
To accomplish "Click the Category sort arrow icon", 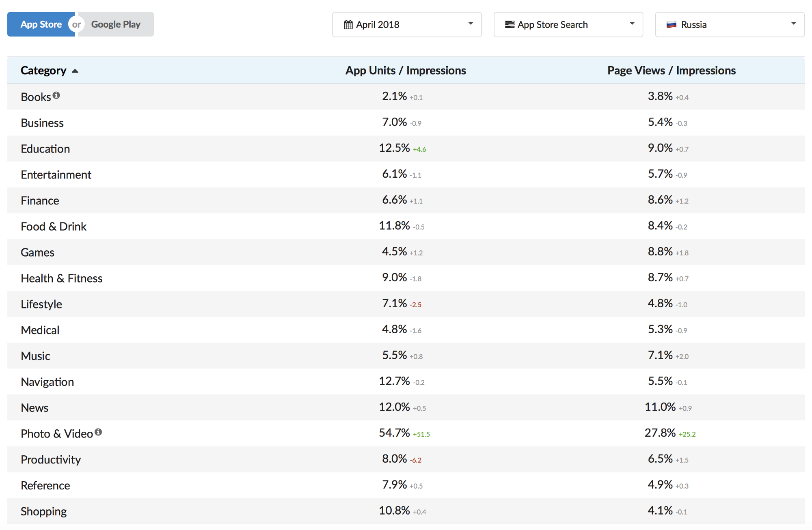I will coord(75,71).
